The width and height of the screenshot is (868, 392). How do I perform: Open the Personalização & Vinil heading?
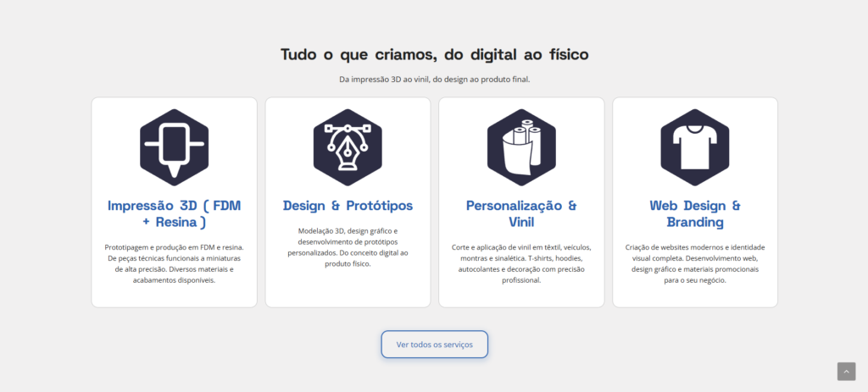coord(521,214)
